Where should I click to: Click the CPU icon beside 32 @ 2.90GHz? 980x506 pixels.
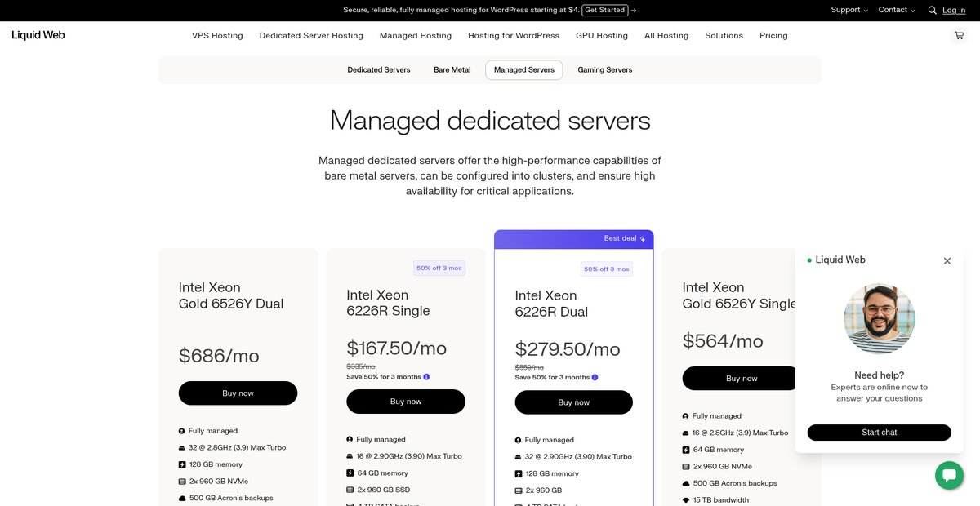click(x=519, y=457)
